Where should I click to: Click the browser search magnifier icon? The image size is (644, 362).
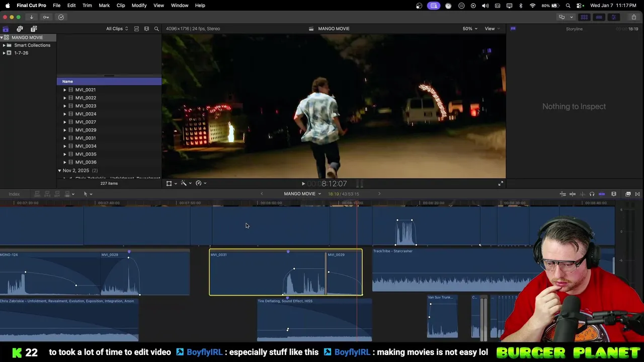pos(156,29)
